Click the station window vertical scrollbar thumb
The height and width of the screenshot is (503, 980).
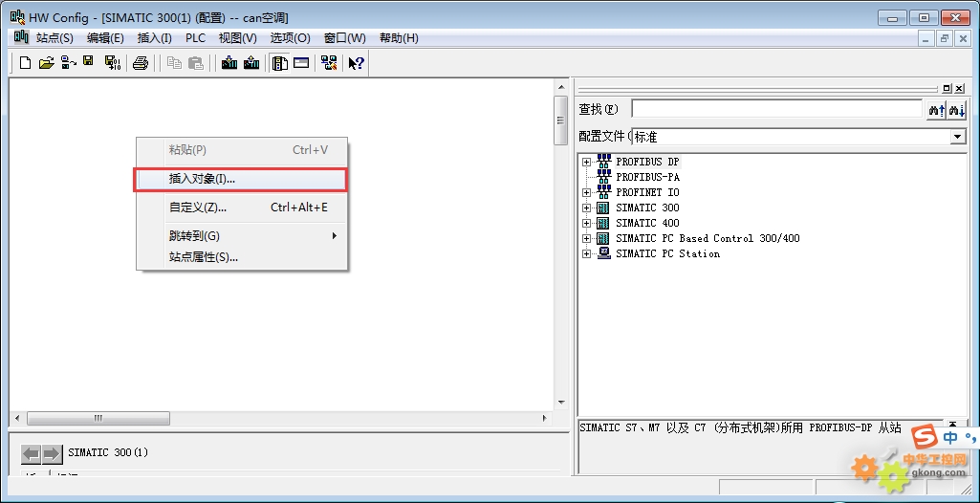pos(561,121)
